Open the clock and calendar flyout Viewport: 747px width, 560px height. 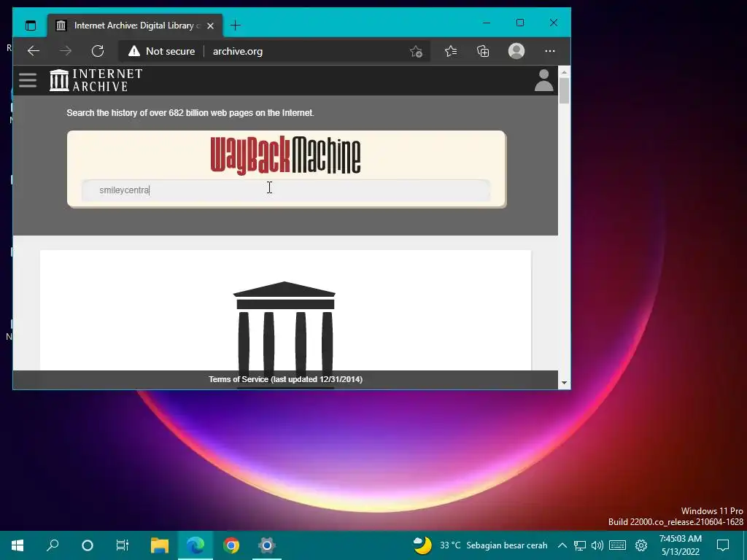681,545
